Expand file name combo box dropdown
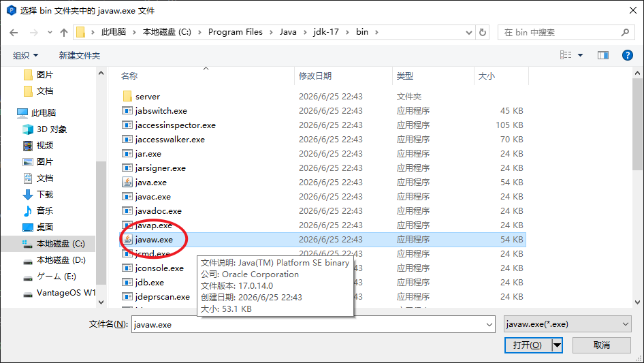The width and height of the screenshot is (644, 363). 489,324
